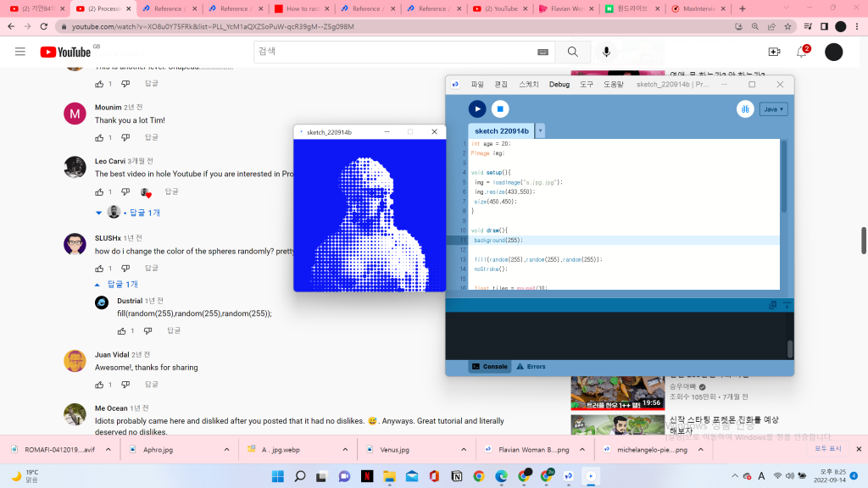Stop the running Processing sketch

500,109
